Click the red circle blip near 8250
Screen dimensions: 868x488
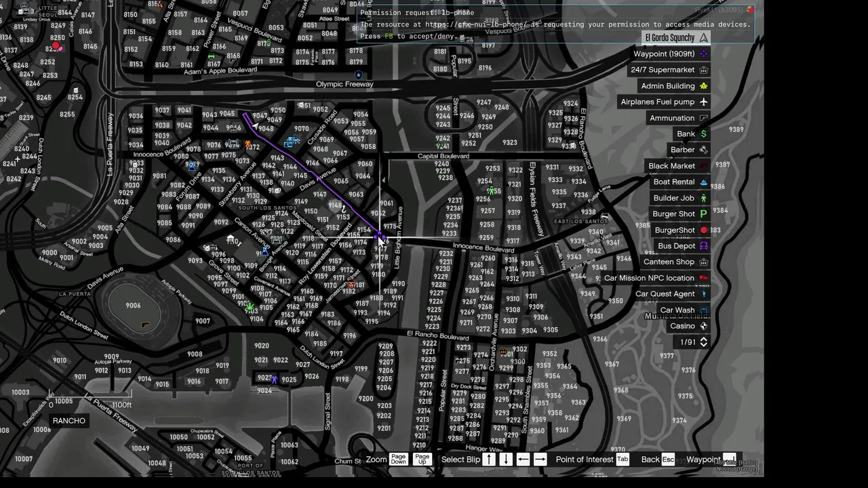pyautogui.click(x=56, y=47)
